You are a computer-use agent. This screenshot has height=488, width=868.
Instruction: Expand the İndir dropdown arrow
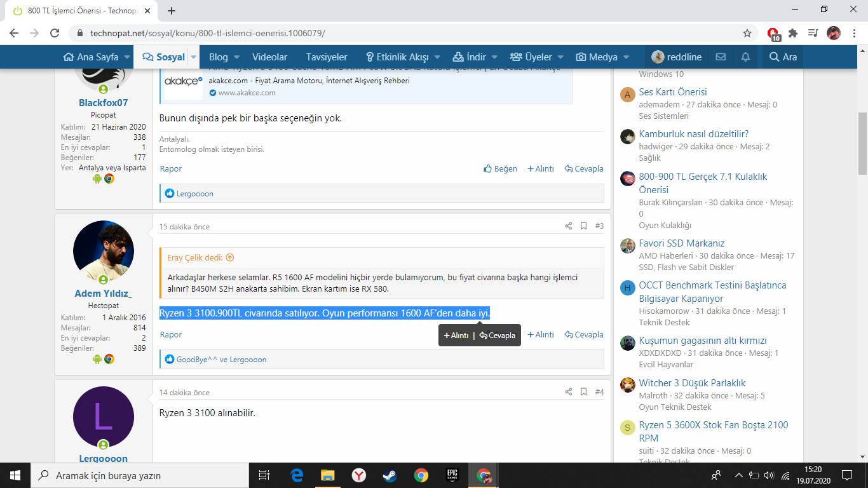pyautogui.click(x=495, y=57)
